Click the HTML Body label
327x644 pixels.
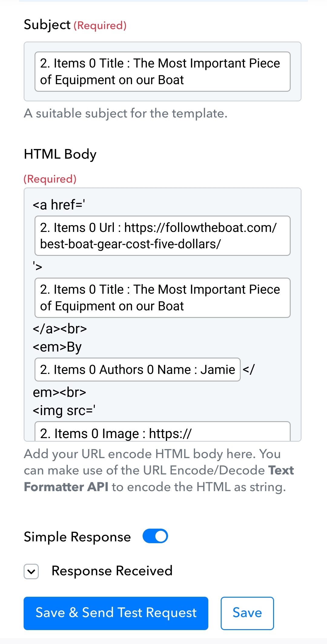click(x=60, y=154)
